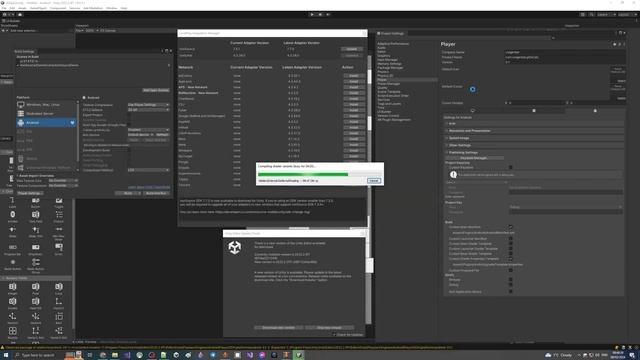Viewport: 640px width, 360px height.
Task: Select Dedicated Server platform in Build Settings
Action: pos(46,113)
